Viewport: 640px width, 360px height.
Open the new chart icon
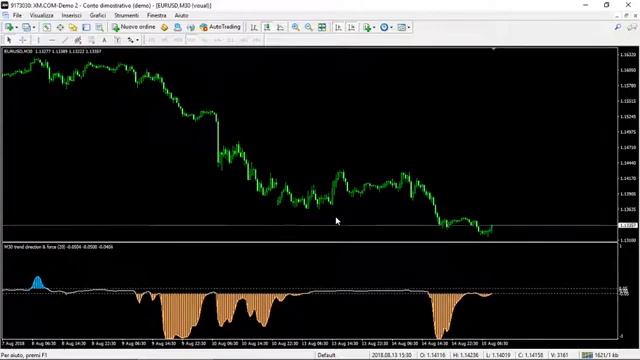(9, 27)
